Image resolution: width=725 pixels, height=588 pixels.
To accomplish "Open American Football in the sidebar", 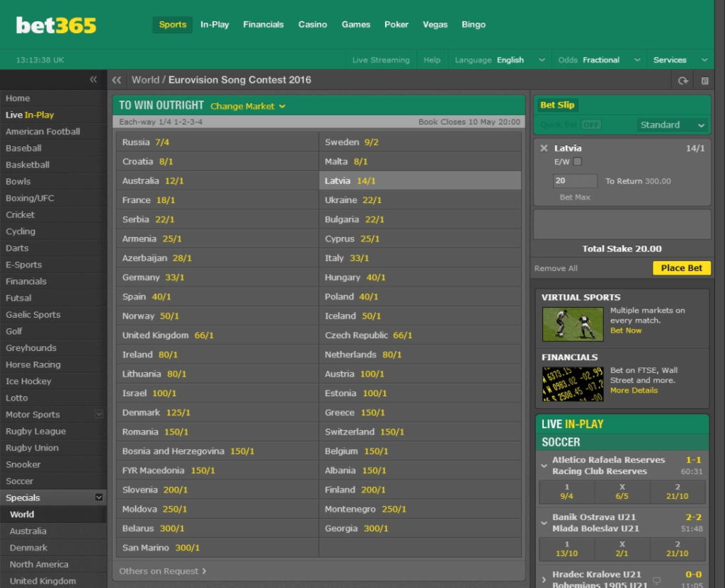I will 53,132.
